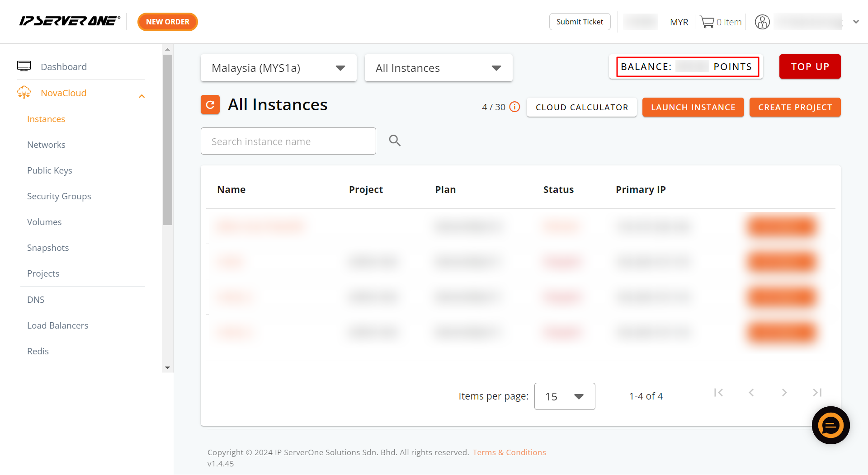
Task: Open the user profile avatar icon
Action: click(x=762, y=22)
